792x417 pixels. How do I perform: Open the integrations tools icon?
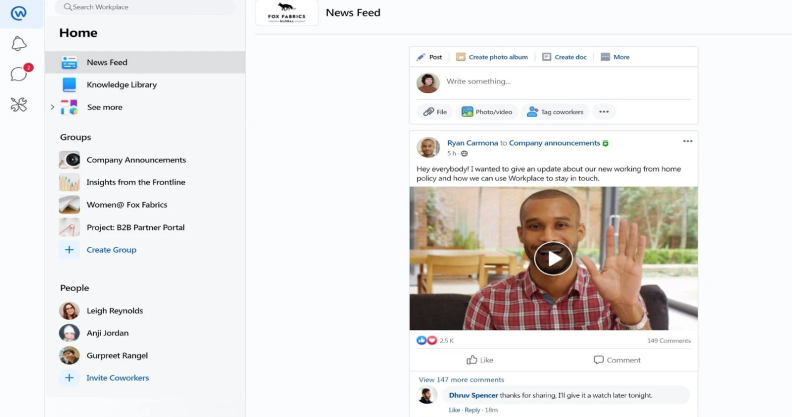19,104
